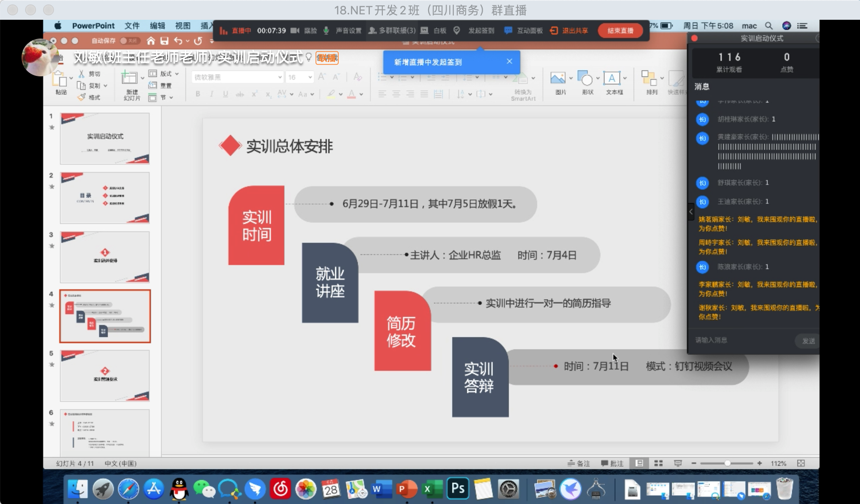Insert a text box with 文本框
860x504 pixels.
point(612,79)
